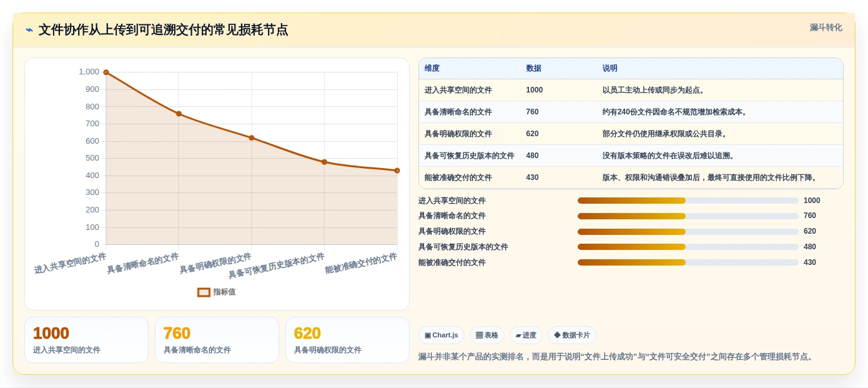Image resolution: width=868 pixels, height=388 pixels.
Task: Click the progress bar with value 430
Action: click(688, 262)
